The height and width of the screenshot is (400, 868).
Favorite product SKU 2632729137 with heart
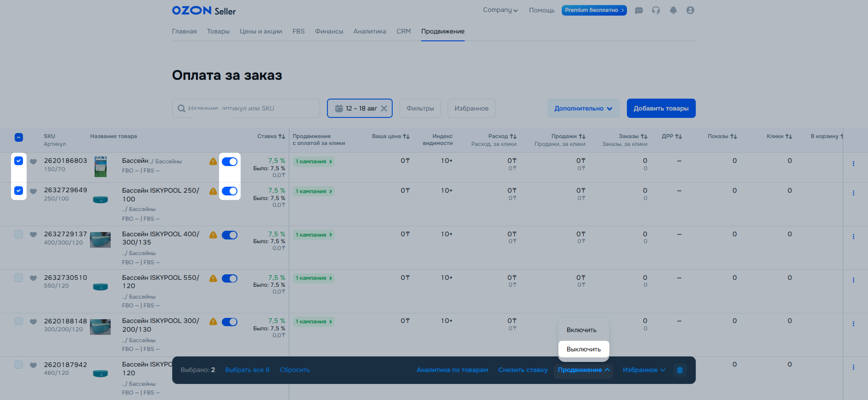tap(33, 234)
